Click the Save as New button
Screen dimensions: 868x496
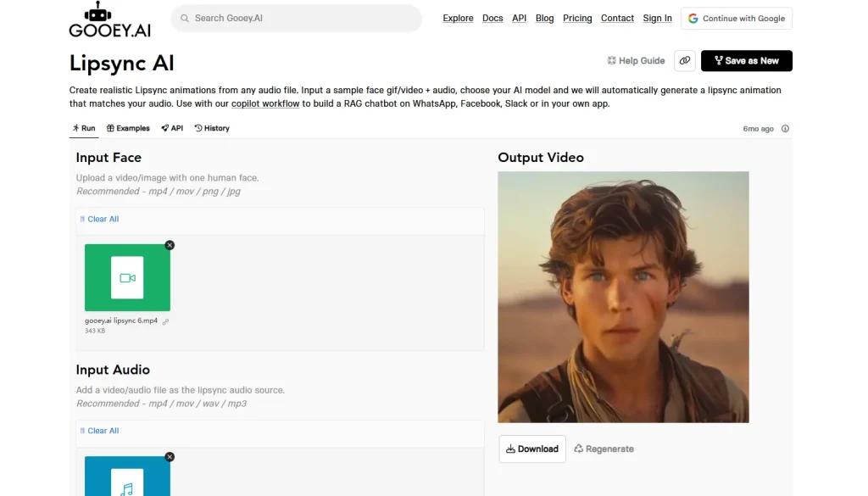tap(746, 60)
